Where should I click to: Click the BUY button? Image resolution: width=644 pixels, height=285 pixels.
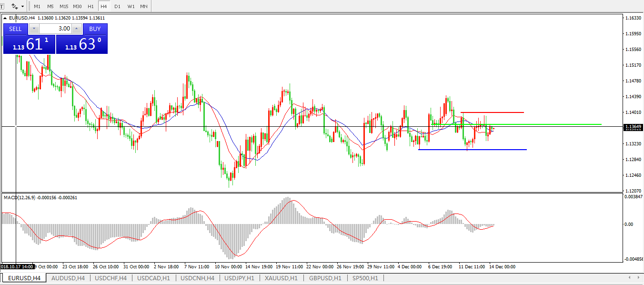click(95, 29)
